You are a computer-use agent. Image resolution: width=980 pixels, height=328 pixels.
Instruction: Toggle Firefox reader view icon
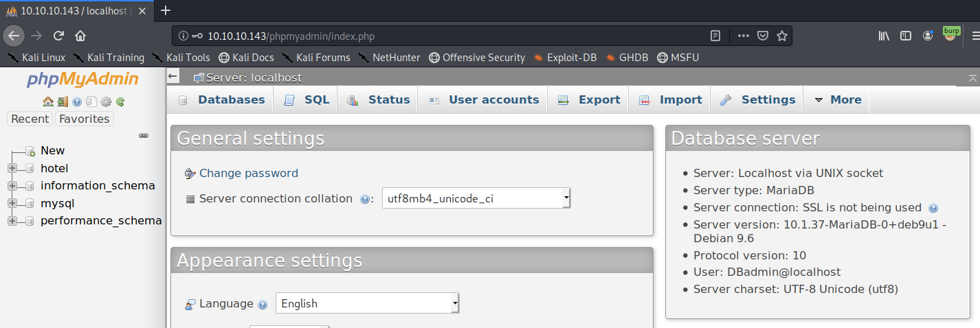pyautogui.click(x=715, y=36)
